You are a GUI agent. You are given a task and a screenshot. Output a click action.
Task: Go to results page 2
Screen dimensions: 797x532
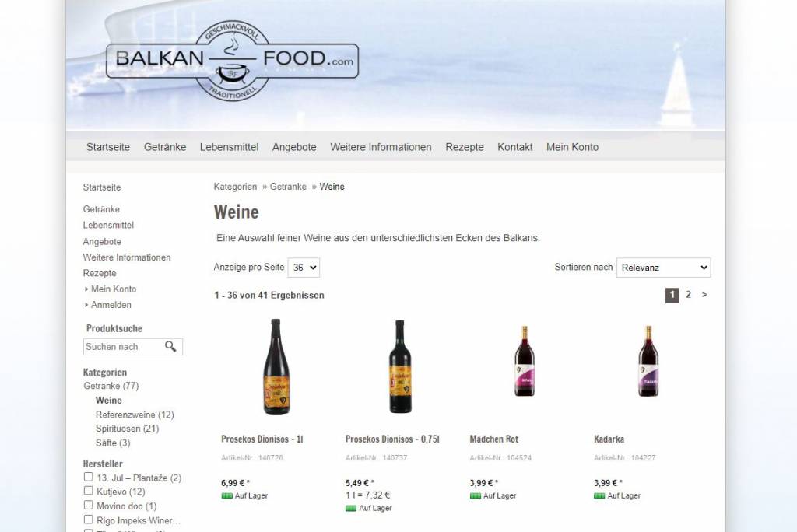pyautogui.click(x=688, y=295)
